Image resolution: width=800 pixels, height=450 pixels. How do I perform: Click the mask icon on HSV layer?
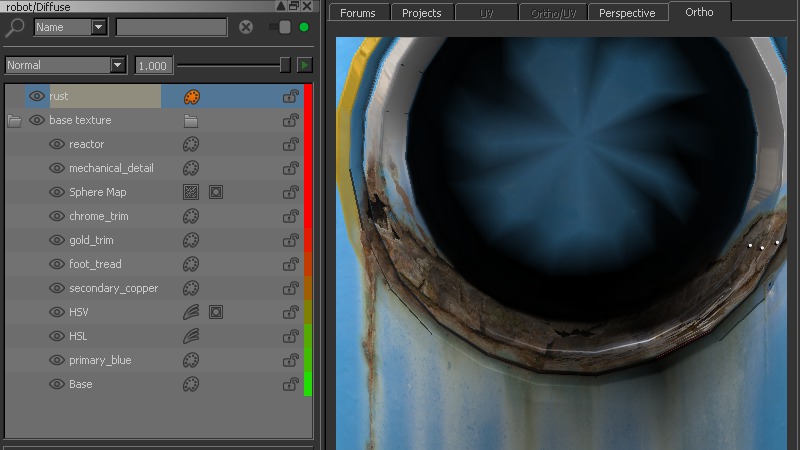click(216, 312)
